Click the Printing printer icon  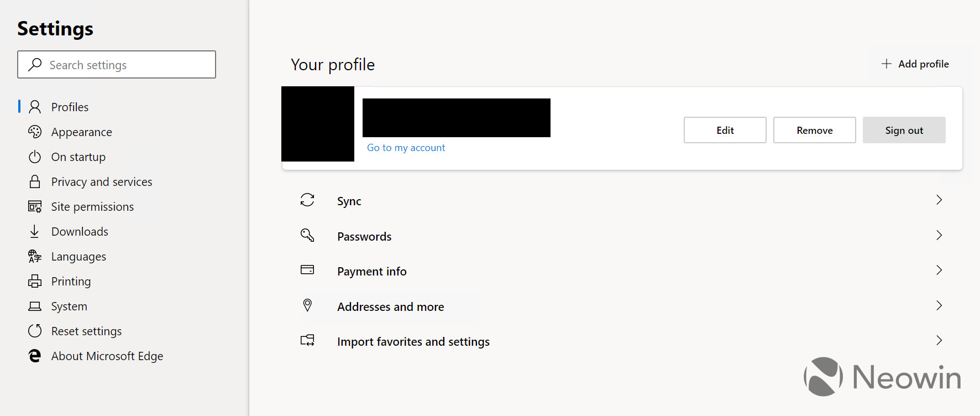(x=35, y=281)
